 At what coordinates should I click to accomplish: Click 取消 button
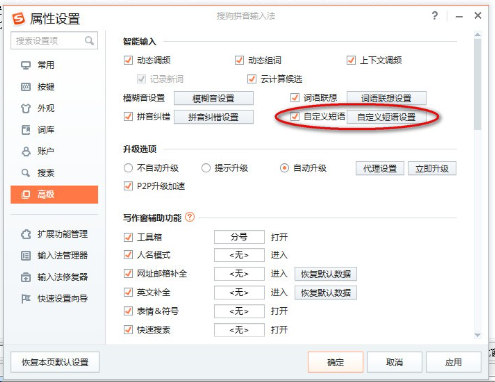tap(395, 362)
